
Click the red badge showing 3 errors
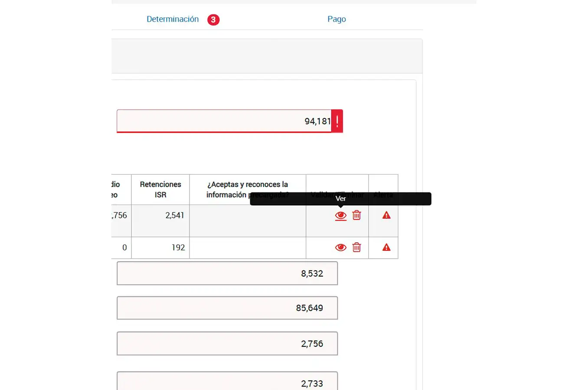coord(213,20)
